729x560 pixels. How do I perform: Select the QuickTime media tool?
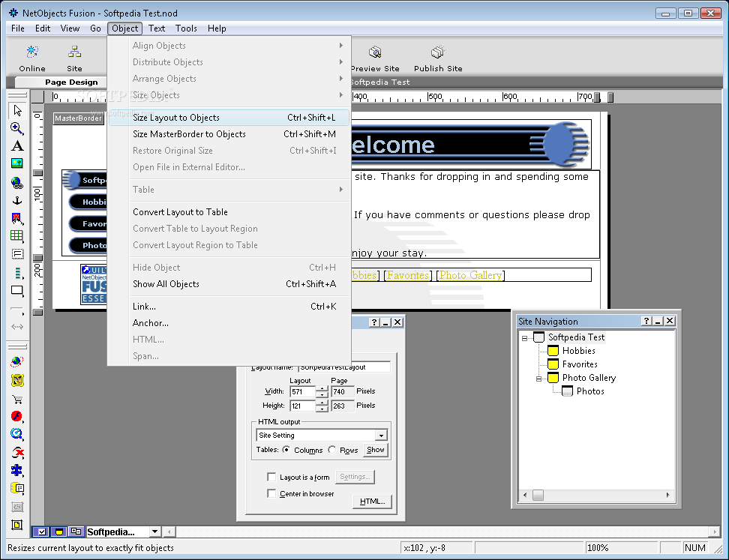(17, 433)
